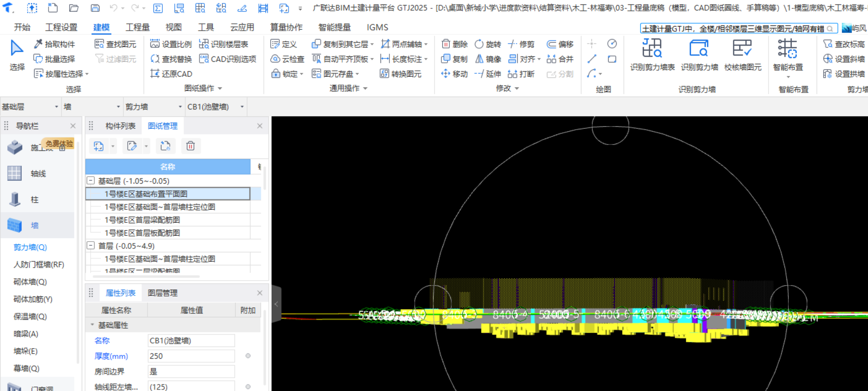Collapse 首层 (-0.05~4.9) tree node
Viewport: 868px width, 391px height.
click(x=91, y=245)
